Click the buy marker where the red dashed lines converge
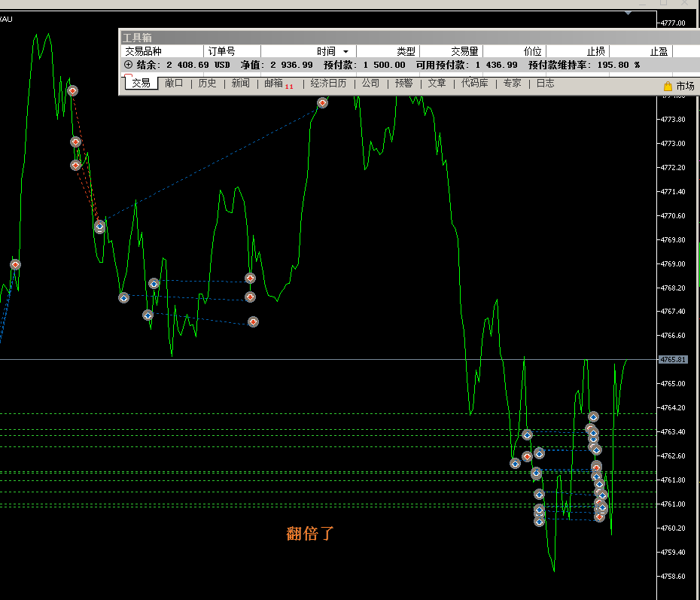The height and width of the screenshot is (600, 700). tap(99, 226)
